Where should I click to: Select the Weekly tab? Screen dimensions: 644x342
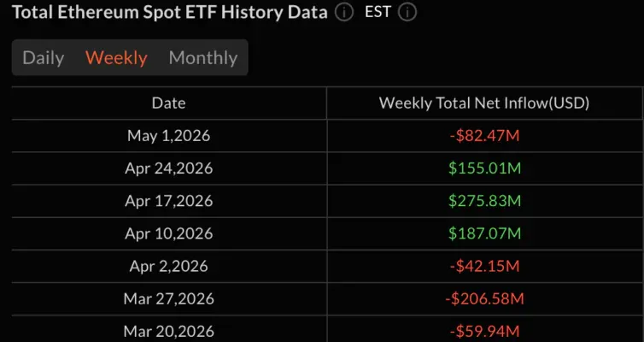click(x=116, y=57)
